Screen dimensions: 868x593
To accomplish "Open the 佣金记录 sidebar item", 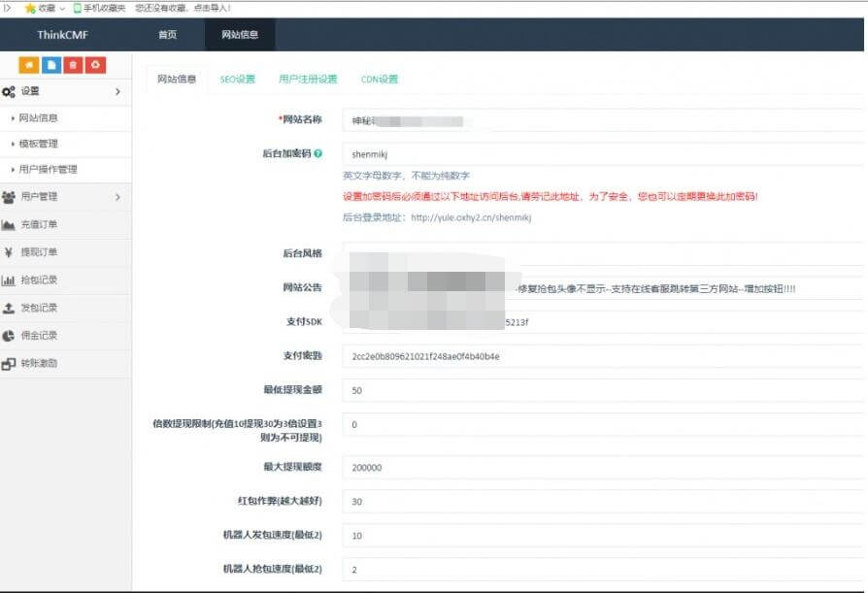I will tap(65, 336).
